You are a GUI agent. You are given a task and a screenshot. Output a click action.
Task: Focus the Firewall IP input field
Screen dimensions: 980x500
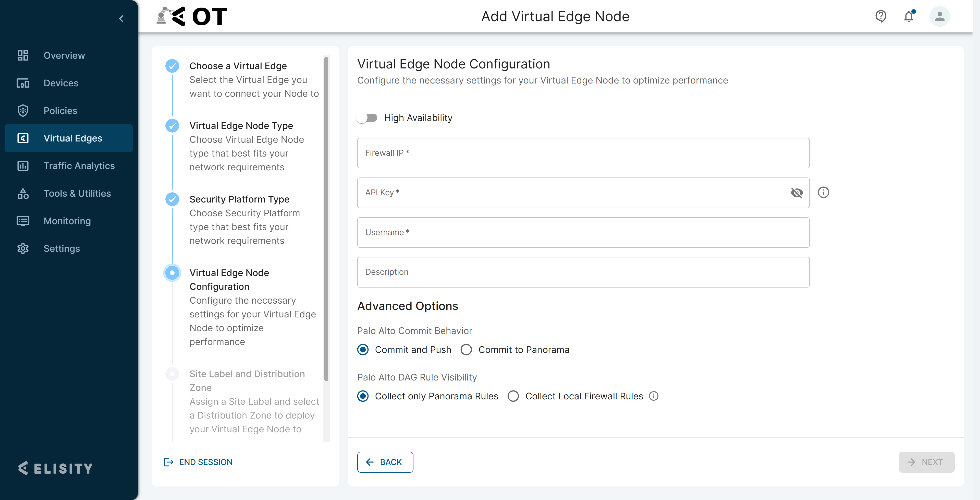(583, 153)
